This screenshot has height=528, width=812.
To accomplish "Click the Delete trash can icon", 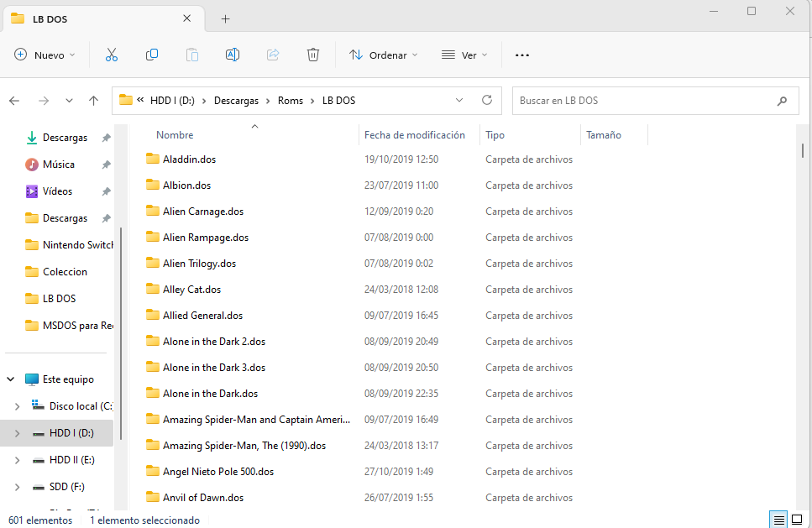I will point(313,55).
